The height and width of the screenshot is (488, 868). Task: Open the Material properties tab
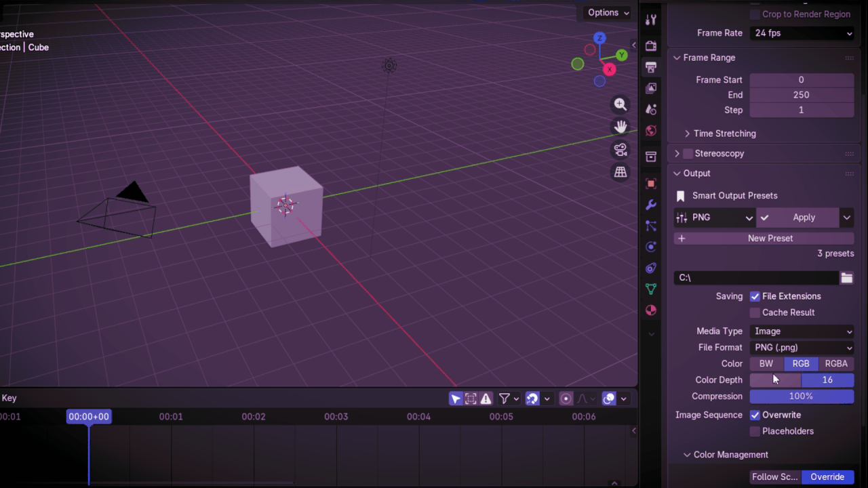coord(650,310)
